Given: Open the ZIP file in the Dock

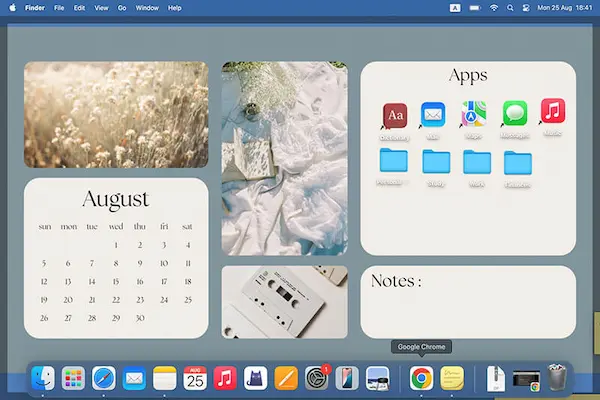Looking at the screenshot, I should coord(496,378).
